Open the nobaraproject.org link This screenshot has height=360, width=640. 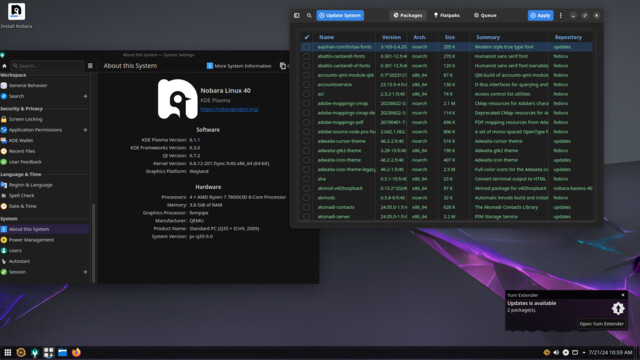click(229, 109)
